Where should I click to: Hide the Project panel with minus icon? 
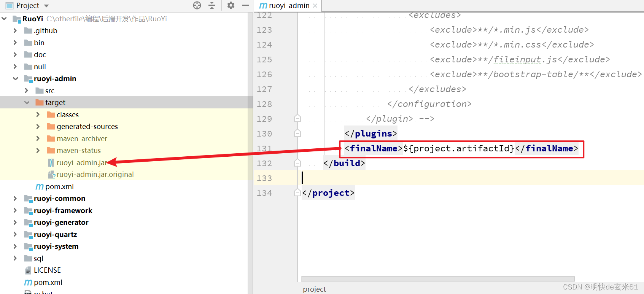(x=246, y=5)
